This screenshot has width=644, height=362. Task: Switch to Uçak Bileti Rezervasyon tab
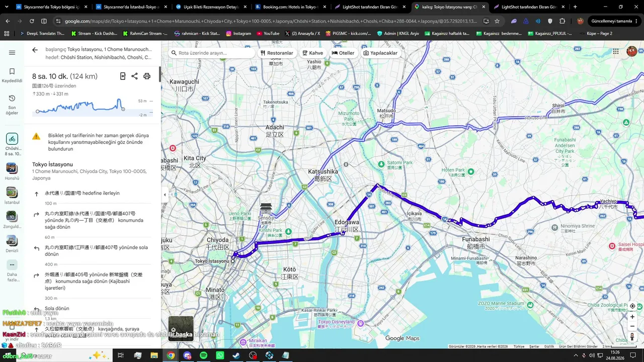click(211, 7)
